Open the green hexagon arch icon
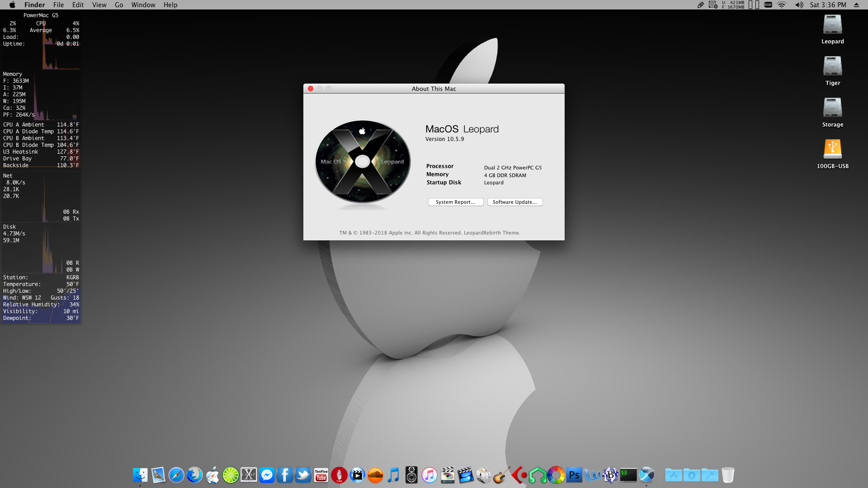Viewport: 868px width, 488px height. tap(538, 475)
